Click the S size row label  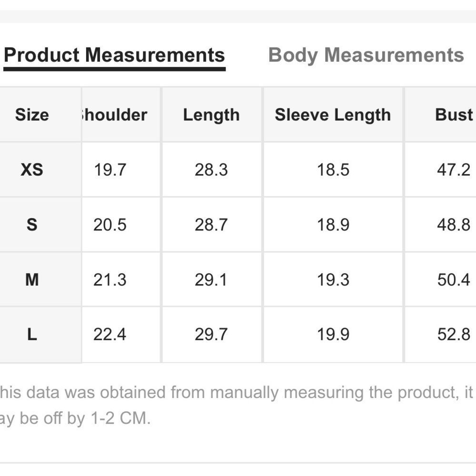click(x=32, y=224)
